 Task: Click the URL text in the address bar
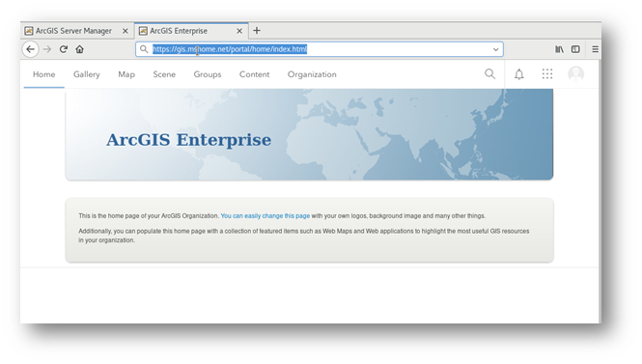(x=230, y=49)
